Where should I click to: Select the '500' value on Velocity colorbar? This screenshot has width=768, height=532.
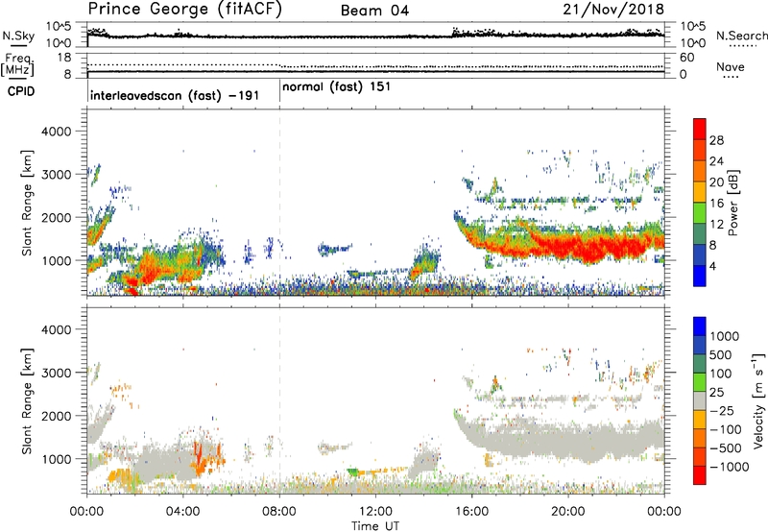click(721, 355)
